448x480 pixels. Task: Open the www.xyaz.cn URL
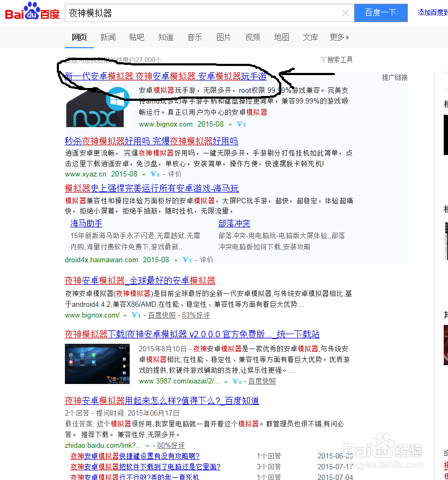coord(86,174)
